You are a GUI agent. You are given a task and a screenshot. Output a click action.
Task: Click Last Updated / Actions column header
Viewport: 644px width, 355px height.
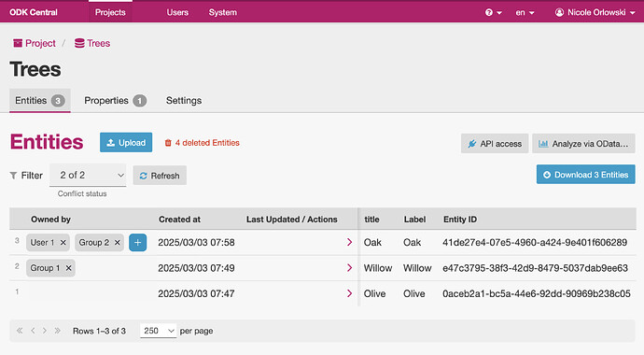pos(291,220)
